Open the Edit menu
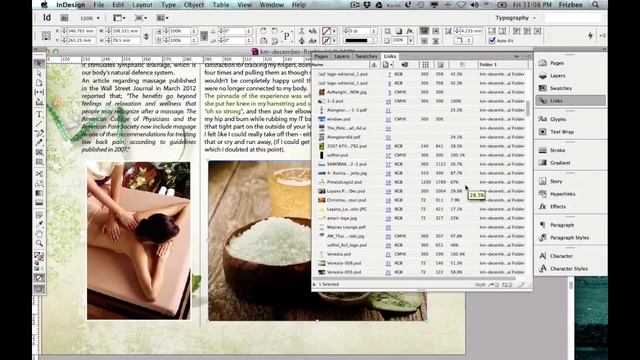 click(x=118, y=5)
